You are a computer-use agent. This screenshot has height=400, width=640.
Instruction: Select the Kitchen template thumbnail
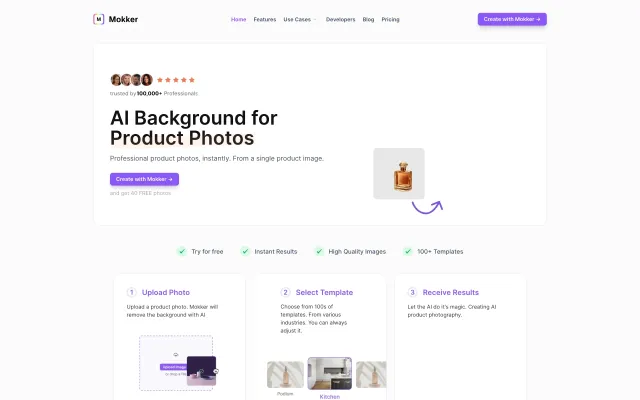(x=329, y=373)
